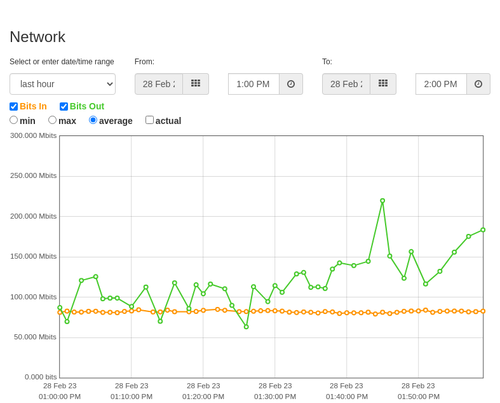This screenshot has width=500, height=403.
Task: Click the 50.000 Mbits axis label
Action: [x=35, y=337]
